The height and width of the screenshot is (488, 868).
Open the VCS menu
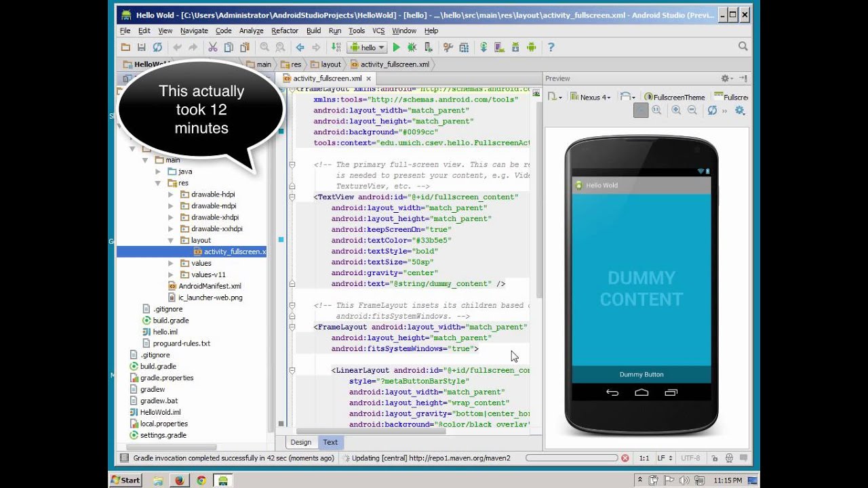378,30
